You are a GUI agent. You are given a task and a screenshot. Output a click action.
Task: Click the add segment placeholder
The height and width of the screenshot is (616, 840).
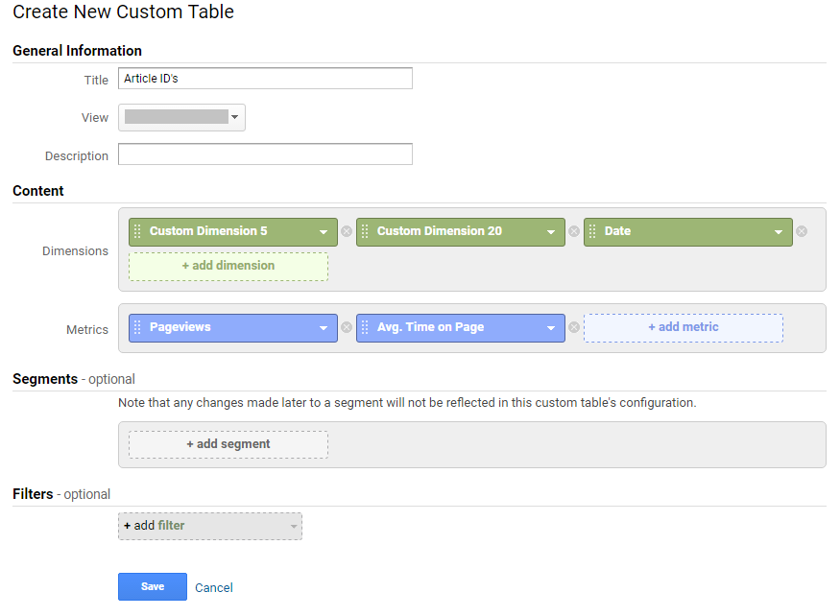point(228,444)
